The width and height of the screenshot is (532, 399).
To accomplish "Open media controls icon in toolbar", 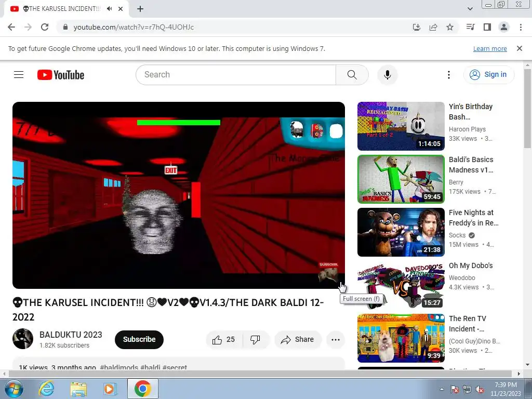I will tap(471, 27).
